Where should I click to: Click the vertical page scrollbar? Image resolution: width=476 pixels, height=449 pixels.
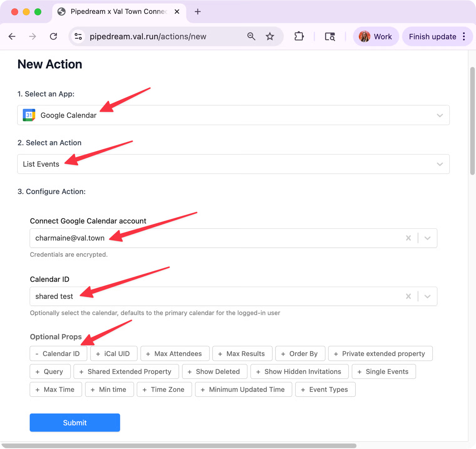(472, 121)
